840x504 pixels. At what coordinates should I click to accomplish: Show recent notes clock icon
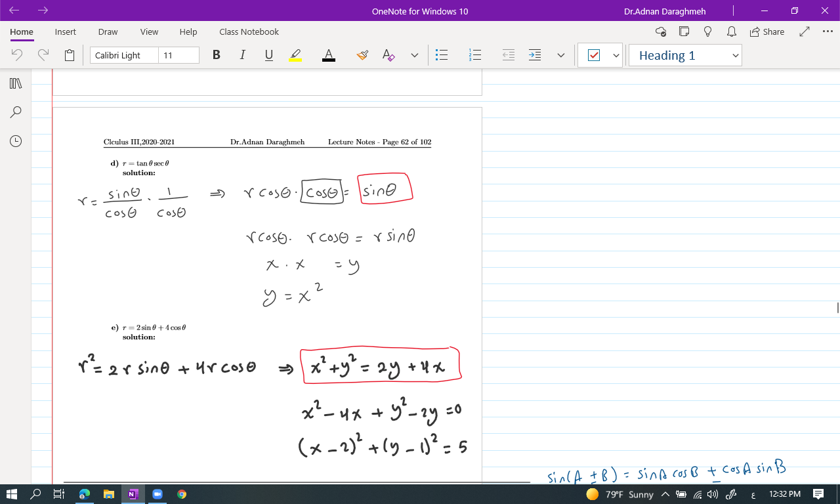coord(16,141)
